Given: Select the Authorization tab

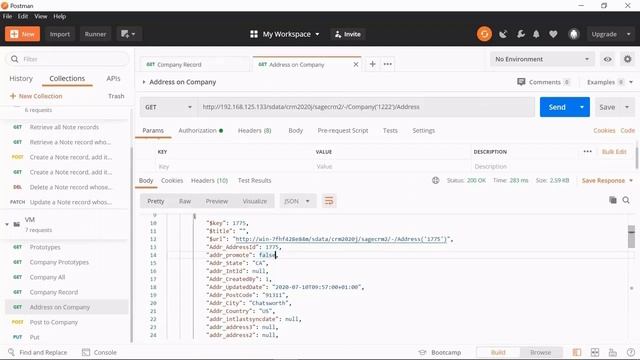Looking at the screenshot, I should click(200, 131).
